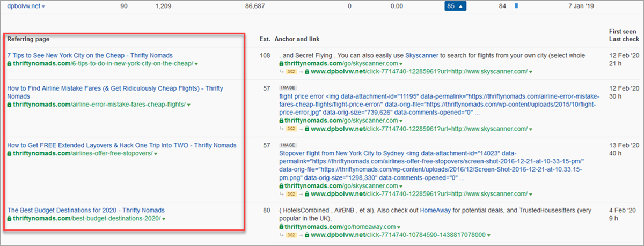Select the '7 Jan '19' date
644x246 pixels.
[x=582, y=6]
